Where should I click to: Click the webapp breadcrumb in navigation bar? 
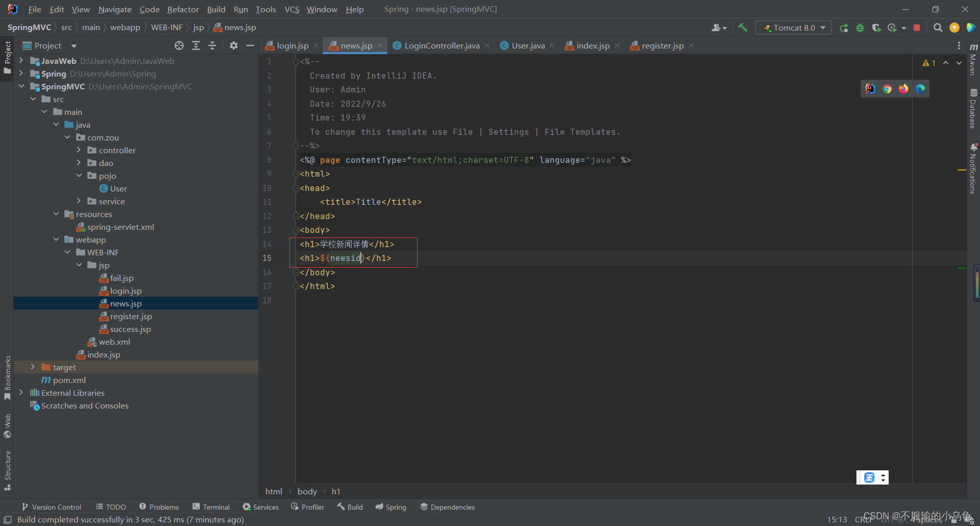125,28
